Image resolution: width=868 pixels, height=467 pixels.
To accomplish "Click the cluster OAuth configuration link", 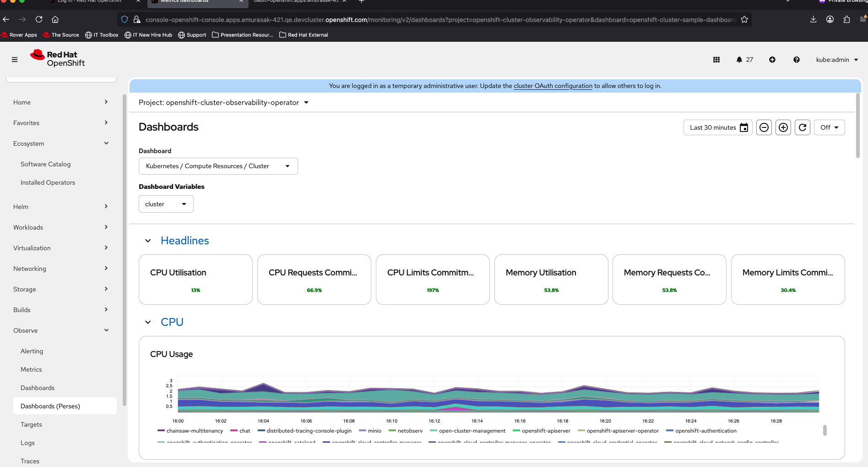I will (553, 86).
